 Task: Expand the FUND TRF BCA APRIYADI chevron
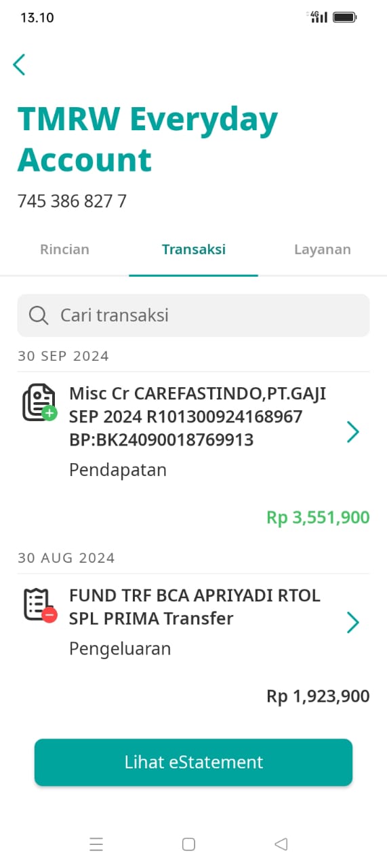(352, 623)
